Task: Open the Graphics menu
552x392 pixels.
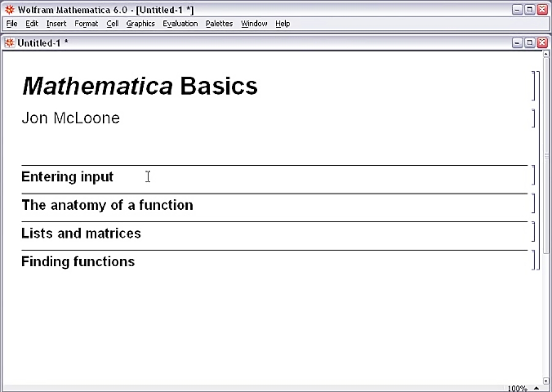Action: coord(140,24)
